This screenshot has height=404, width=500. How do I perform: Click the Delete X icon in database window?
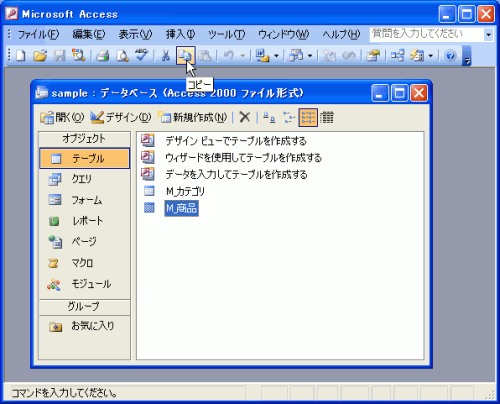coord(245,117)
